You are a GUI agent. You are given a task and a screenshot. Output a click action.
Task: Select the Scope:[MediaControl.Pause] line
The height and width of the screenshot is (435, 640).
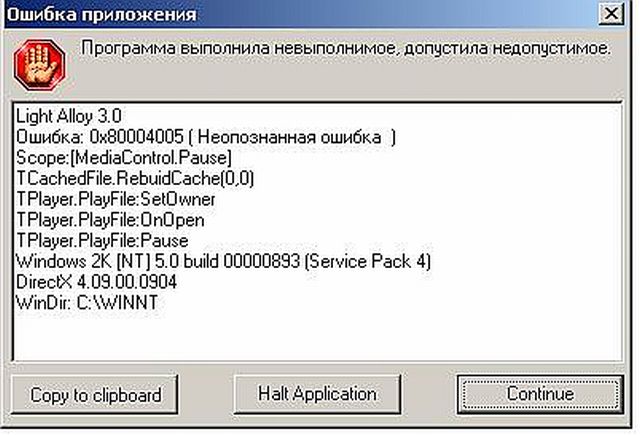click(124, 158)
